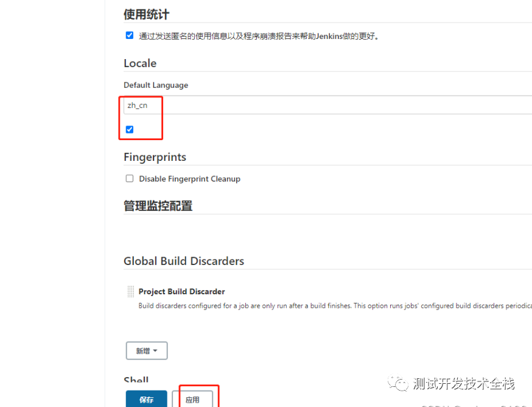
Task: Select the Fingerprints section heading
Action: tap(155, 157)
